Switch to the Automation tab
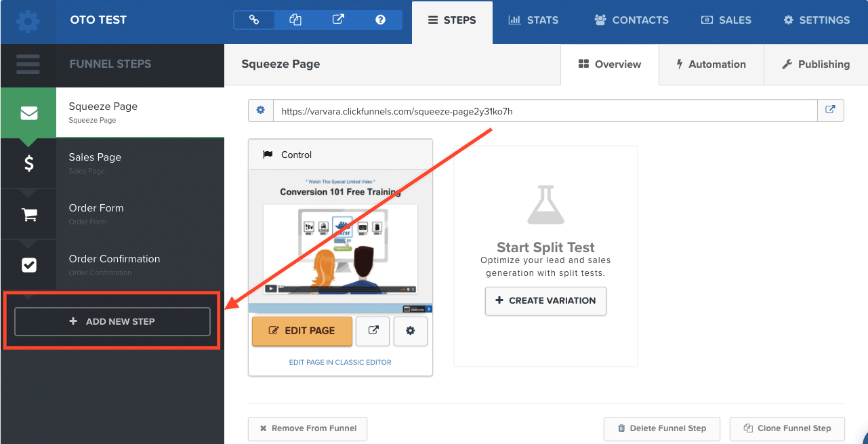Image resolution: width=868 pixels, height=444 pixels. pyautogui.click(x=711, y=64)
